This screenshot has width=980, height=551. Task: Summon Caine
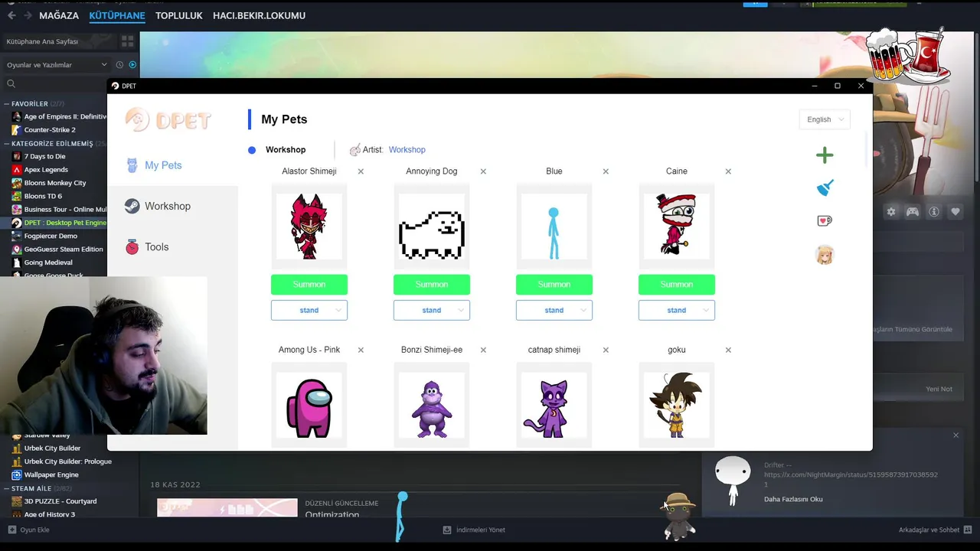pyautogui.click(x=677, y=285)
